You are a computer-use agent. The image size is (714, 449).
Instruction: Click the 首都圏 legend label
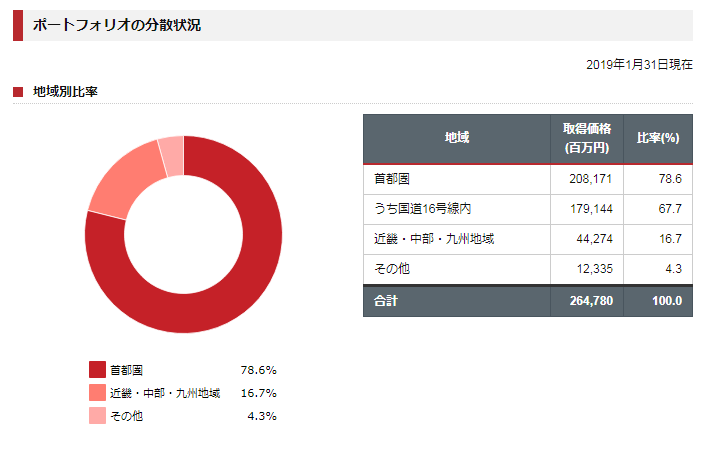[127, 369]
